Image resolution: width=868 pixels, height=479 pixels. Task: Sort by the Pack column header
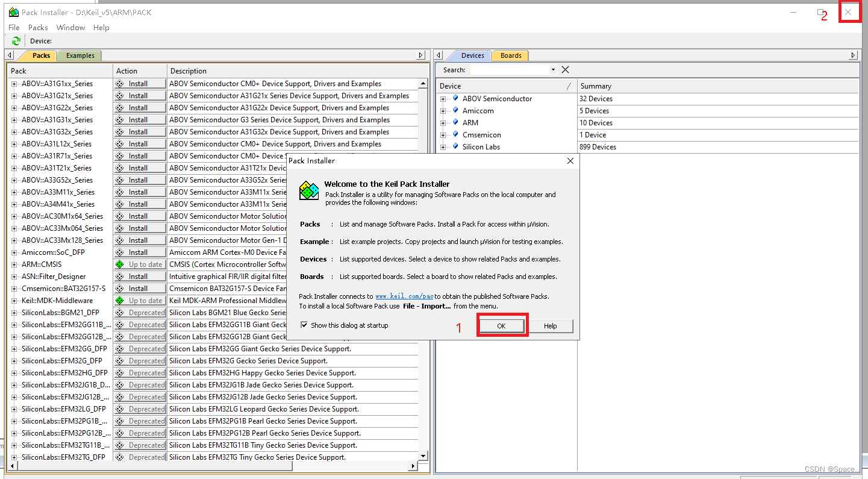point(60,71)
